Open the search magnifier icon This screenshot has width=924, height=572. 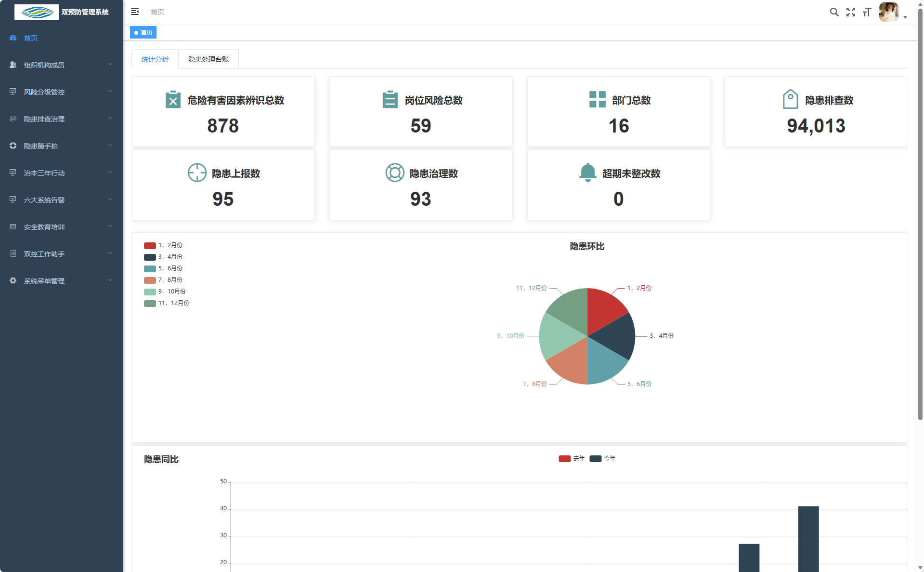tap(834, 12)
